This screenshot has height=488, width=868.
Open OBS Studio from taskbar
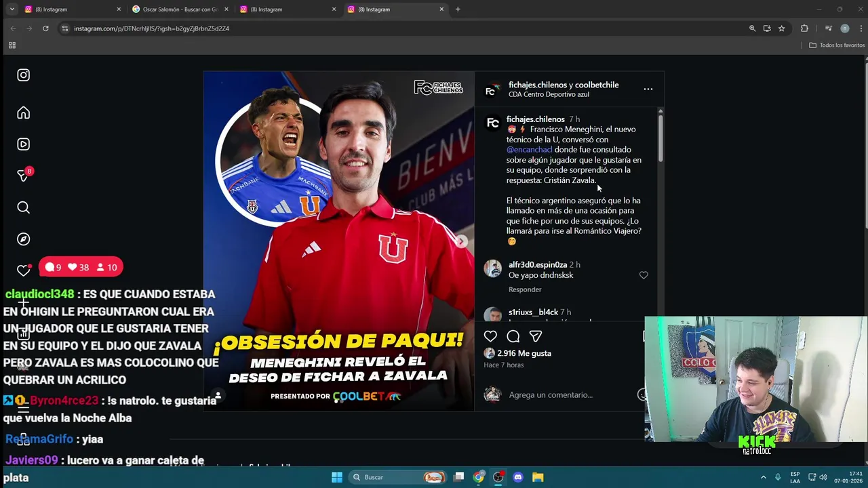click(498, 477)
